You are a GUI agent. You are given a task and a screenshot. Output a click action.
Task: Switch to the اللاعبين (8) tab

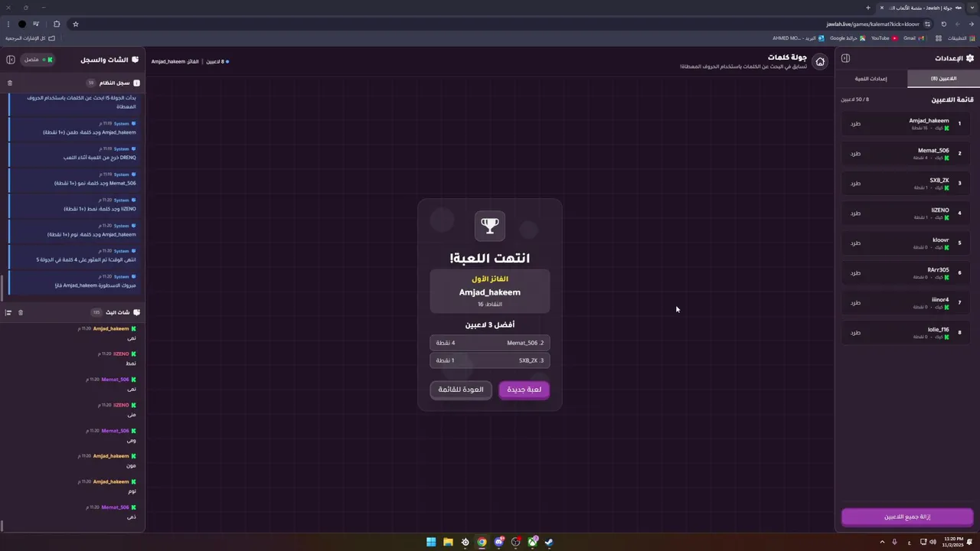(x=943, y=78)
